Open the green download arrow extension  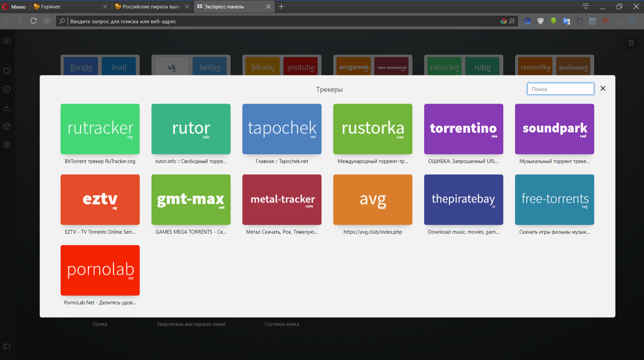pos(553,21)
